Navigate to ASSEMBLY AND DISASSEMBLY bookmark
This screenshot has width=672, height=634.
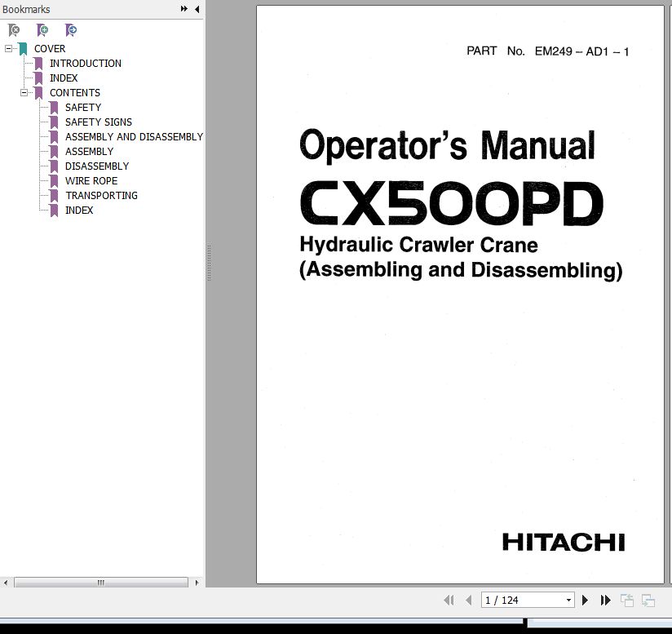point(134,137)
